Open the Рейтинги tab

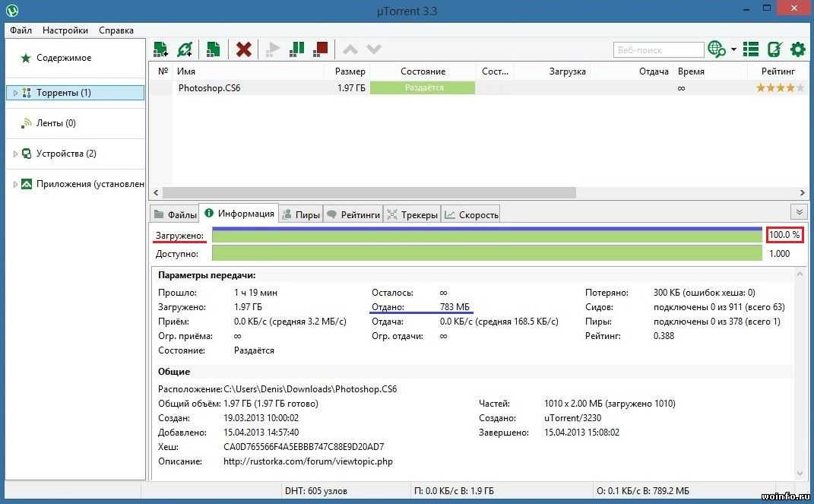[353, 214]
